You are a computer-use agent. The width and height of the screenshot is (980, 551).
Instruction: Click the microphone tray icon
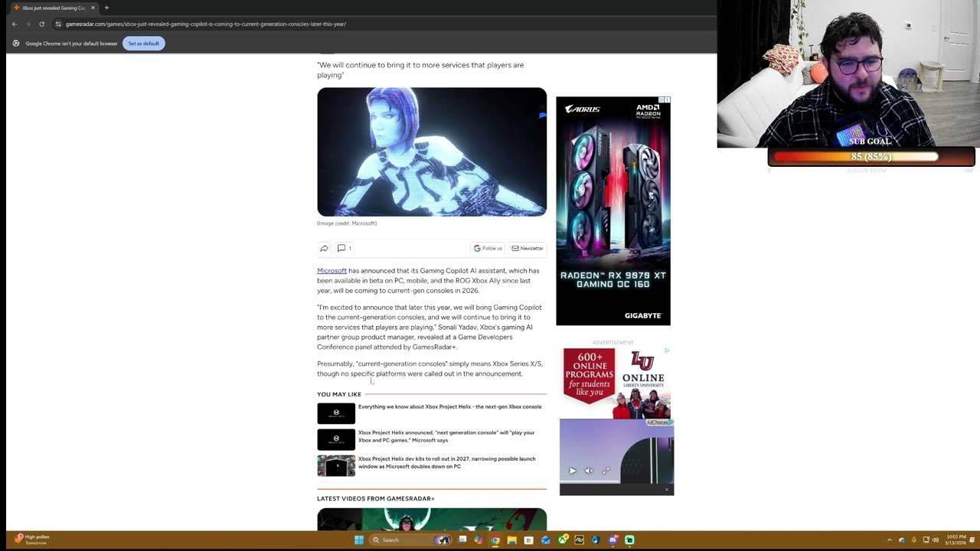pyautogui.click(x=914, y=540)
